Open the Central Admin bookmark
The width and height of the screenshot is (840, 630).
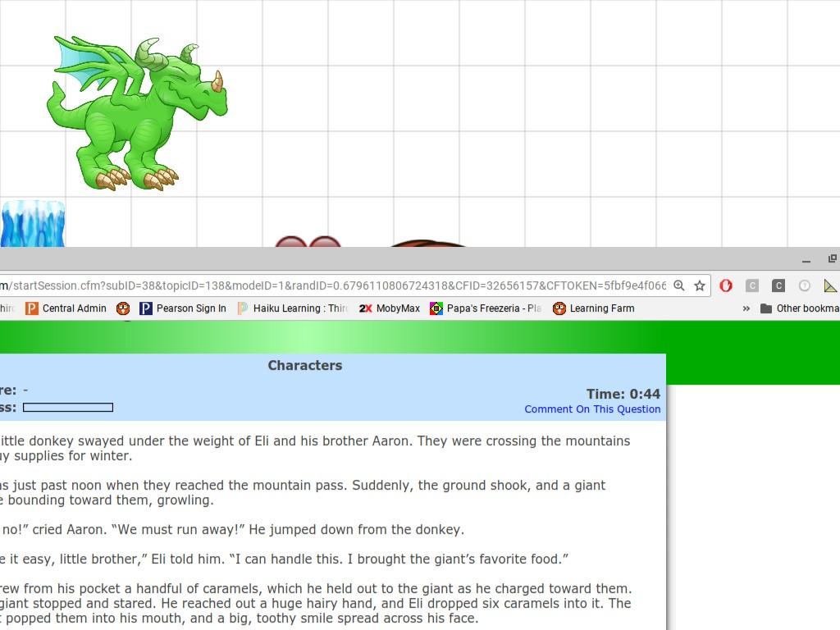66,308
